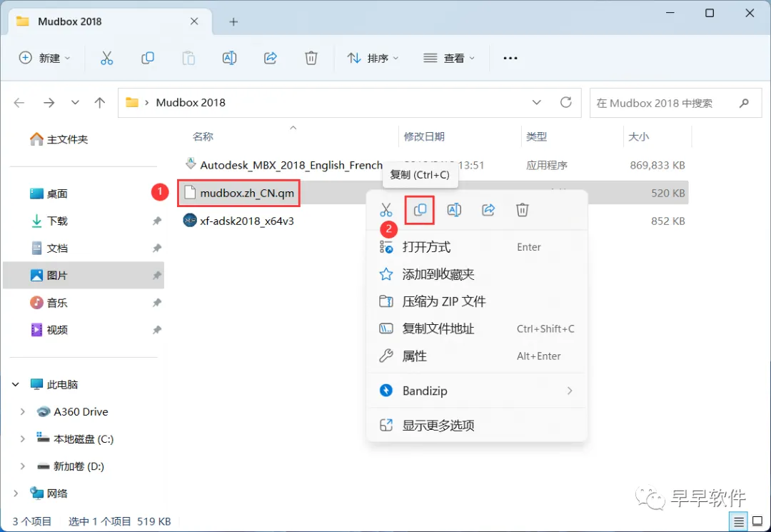Expand the 新加卷 (D:) tree node

point(22,466)
